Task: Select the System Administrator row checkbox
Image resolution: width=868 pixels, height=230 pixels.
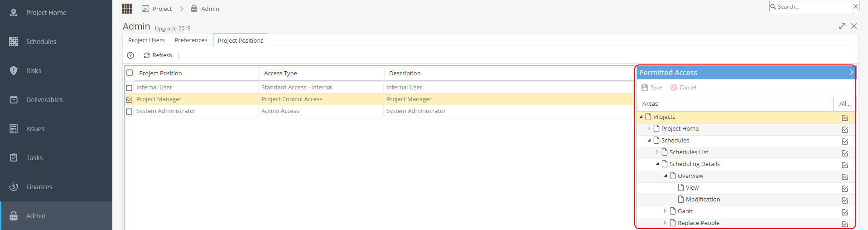Action: point(129,112)
